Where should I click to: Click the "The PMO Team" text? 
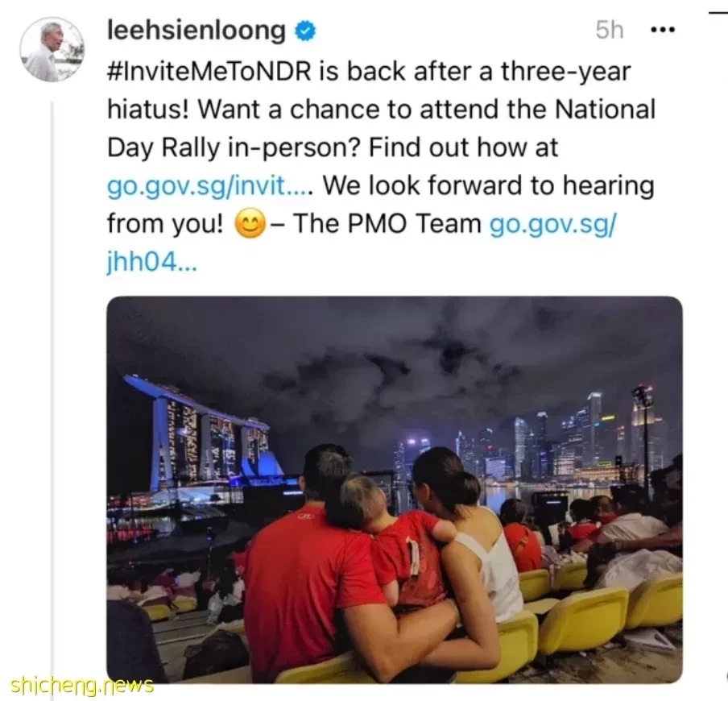pyautogui.click(x=387, y=223)
